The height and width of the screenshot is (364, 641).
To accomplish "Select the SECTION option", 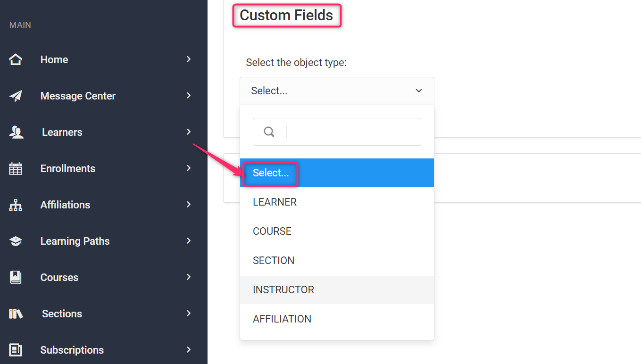I will tap(274, 260).
